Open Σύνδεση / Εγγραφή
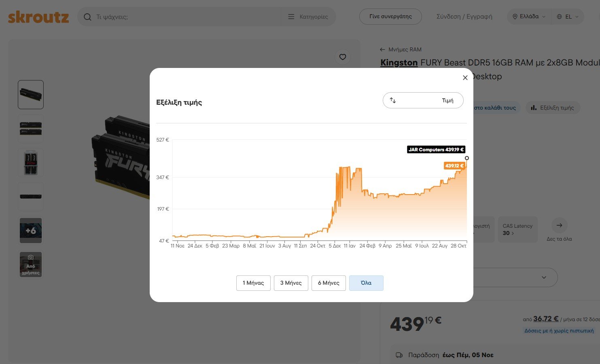 pos(464,17)
